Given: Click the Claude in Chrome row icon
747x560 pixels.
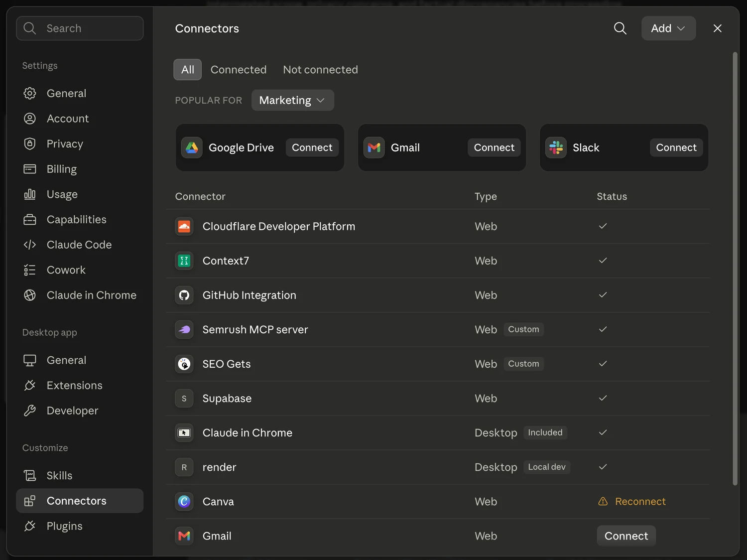Looking at the screenshot, I should point(184,432).
